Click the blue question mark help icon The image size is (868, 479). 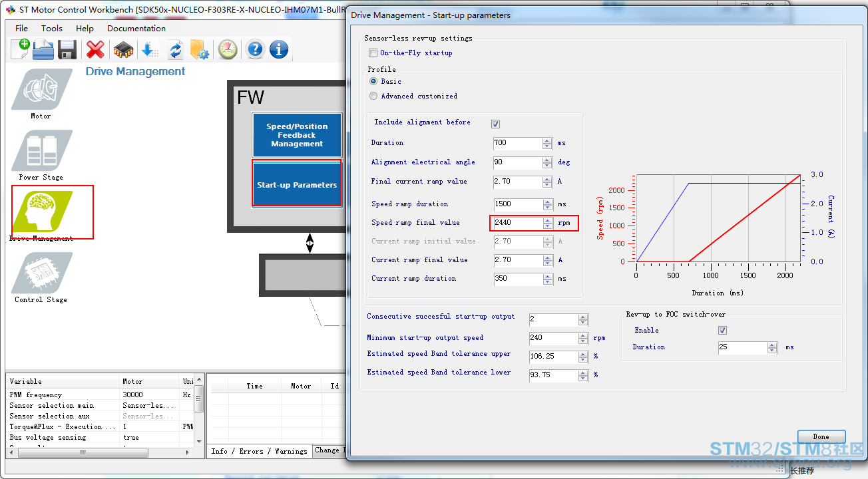pyautogui.click(x=255, y=49)
